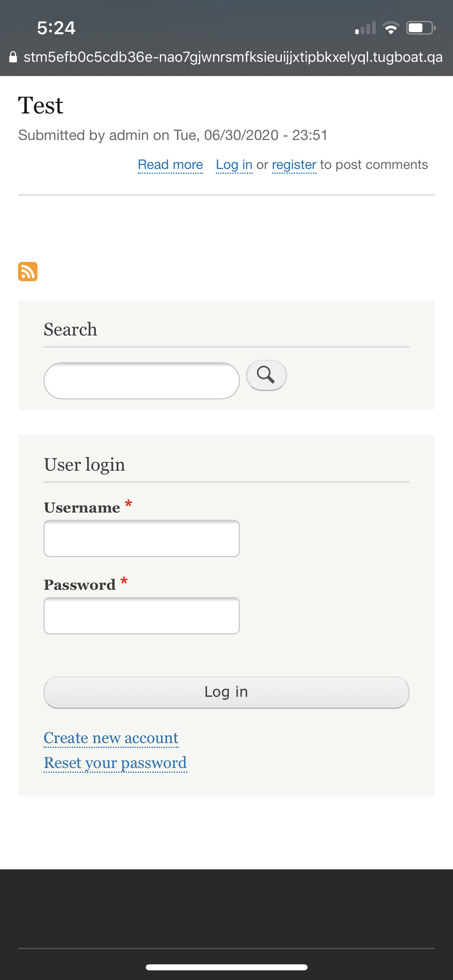Tap the battery indicator icon
This screenshot has height=980, width=453.
(x=421, y=28)
